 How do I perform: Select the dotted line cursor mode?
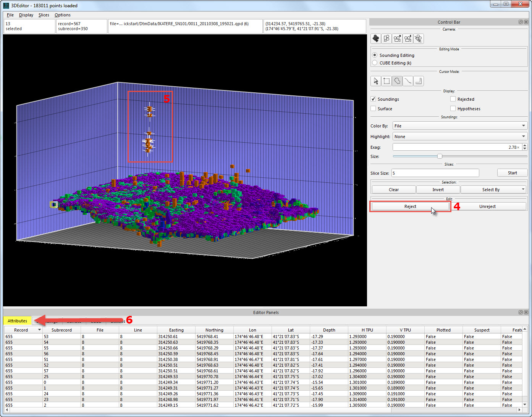pyautogui.click(x=408, y=81)
